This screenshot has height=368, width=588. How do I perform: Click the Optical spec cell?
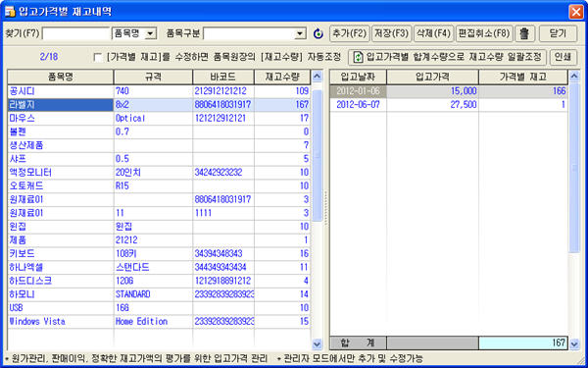153,119
